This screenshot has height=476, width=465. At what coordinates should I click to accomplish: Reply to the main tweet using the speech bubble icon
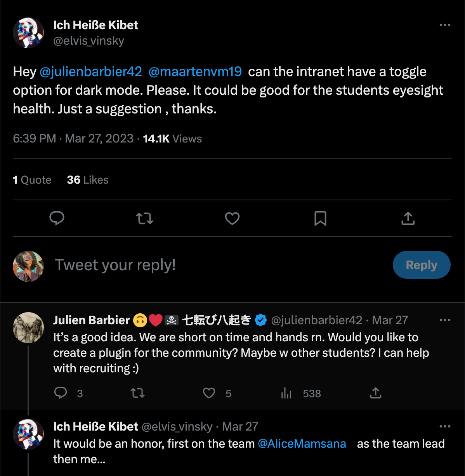coord(57,219)
